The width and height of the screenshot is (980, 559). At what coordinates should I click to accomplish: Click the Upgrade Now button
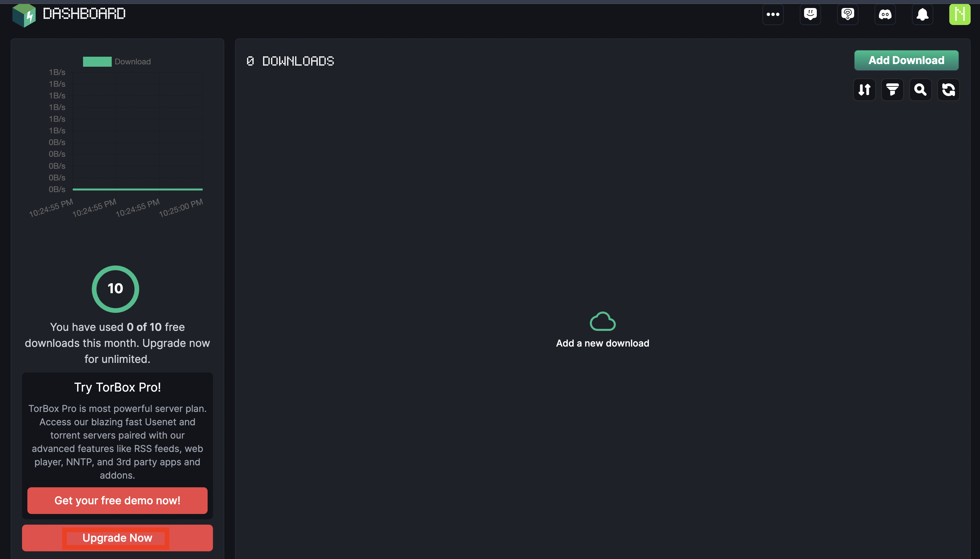click(117, 538)
